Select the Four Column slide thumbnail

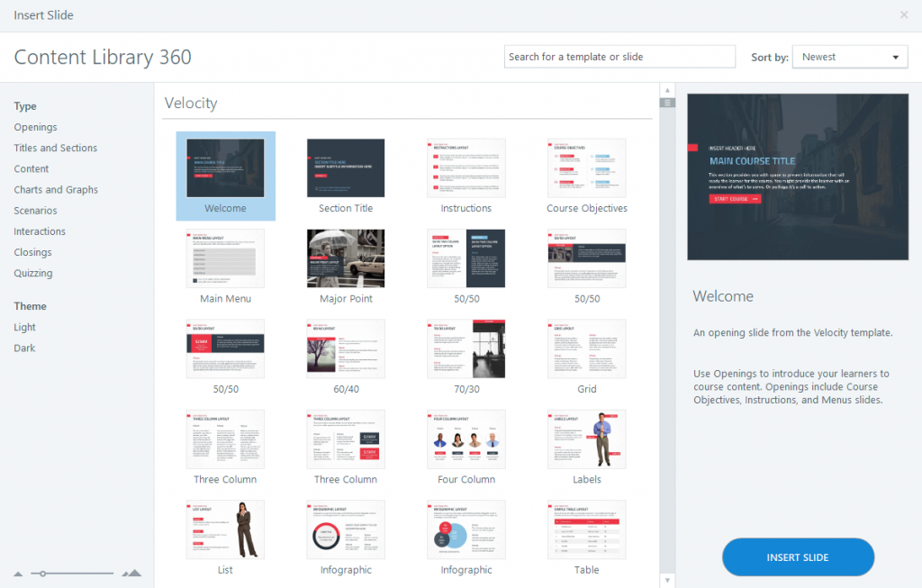tap(466, 439)
